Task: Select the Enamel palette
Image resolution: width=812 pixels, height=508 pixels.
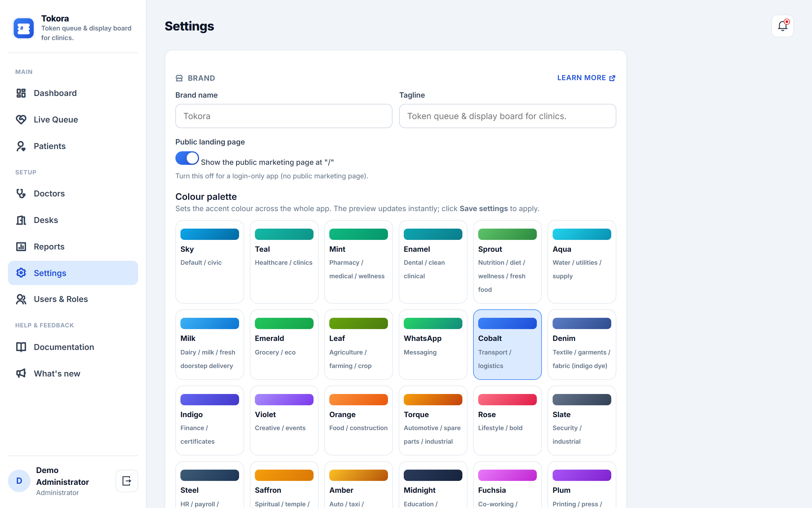Action: [x=433, y=262]
